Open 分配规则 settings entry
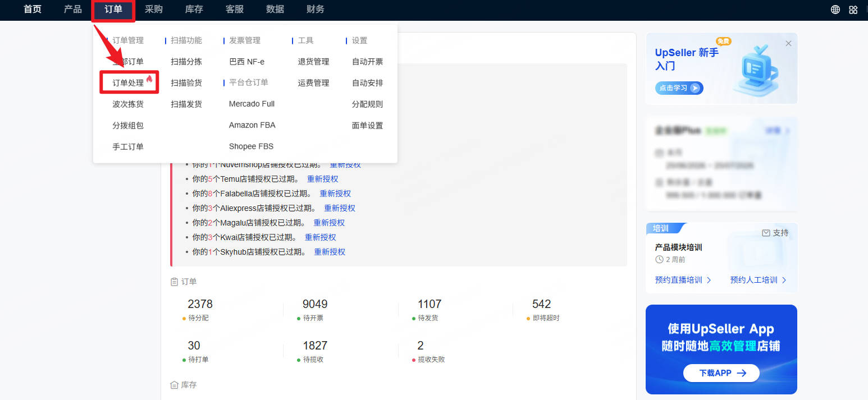 coord(368,104)
